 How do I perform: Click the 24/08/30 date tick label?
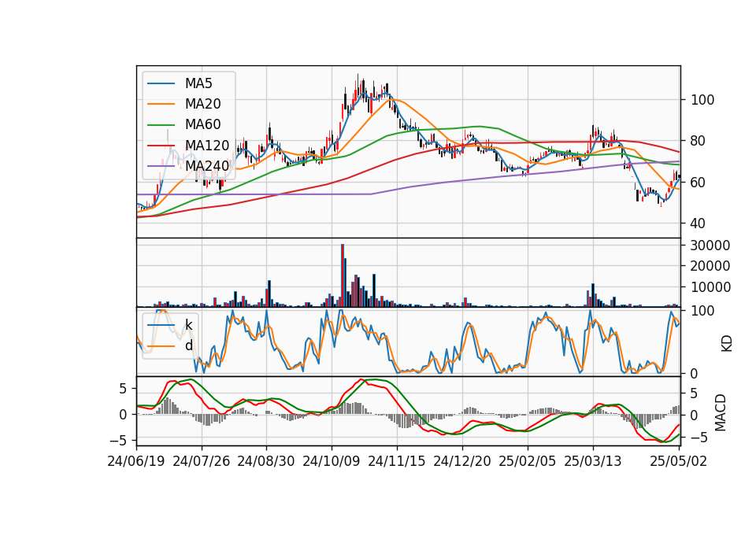[266, 461]
